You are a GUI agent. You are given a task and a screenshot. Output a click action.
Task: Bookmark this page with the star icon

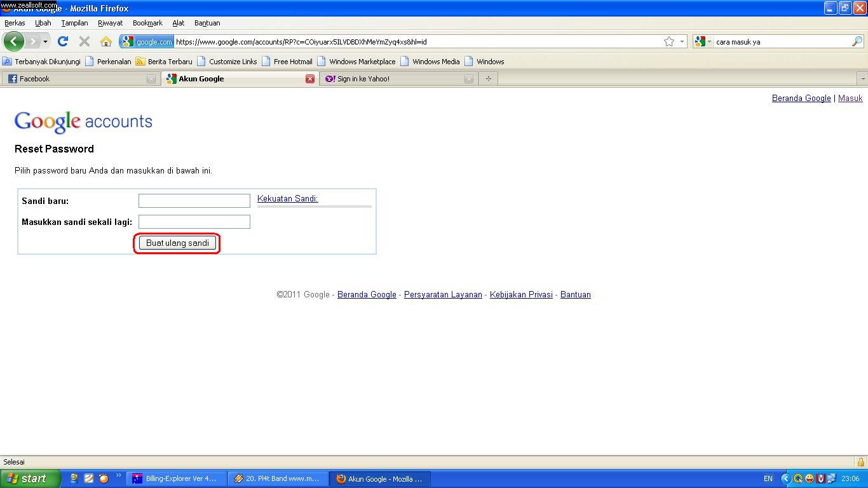669,42
